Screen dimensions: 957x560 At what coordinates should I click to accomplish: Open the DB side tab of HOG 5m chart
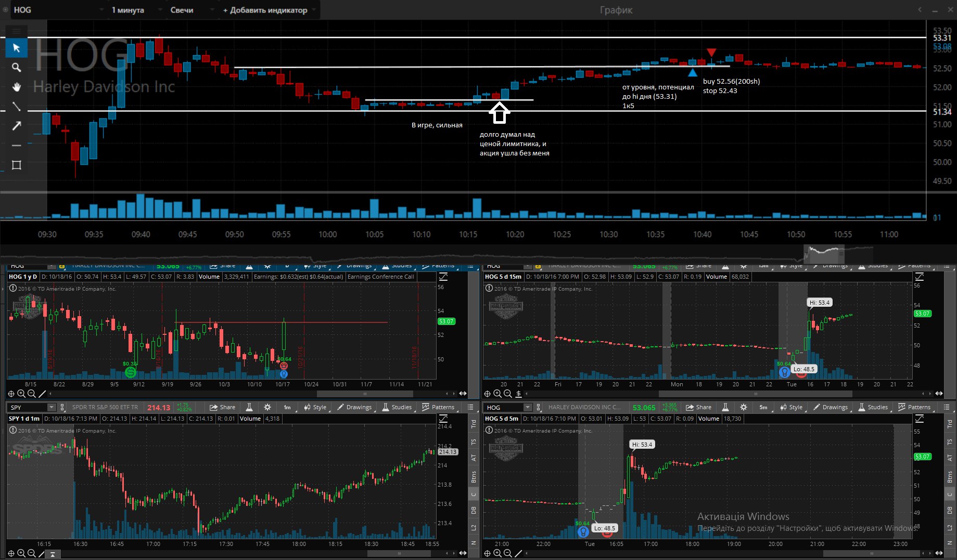[950, 510]
